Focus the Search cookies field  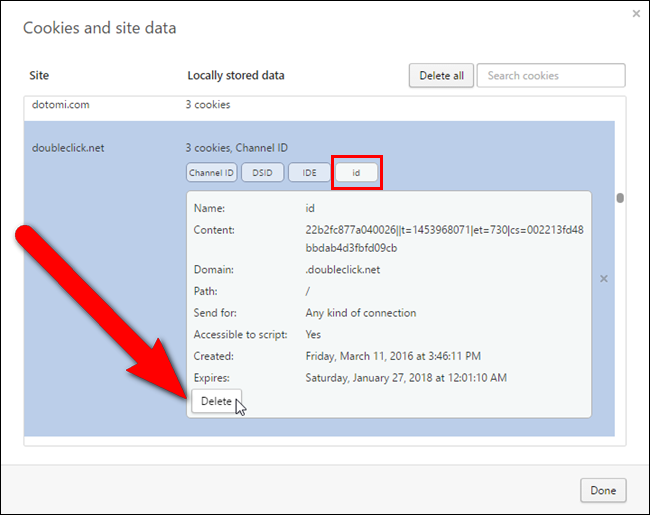(551, 75)
